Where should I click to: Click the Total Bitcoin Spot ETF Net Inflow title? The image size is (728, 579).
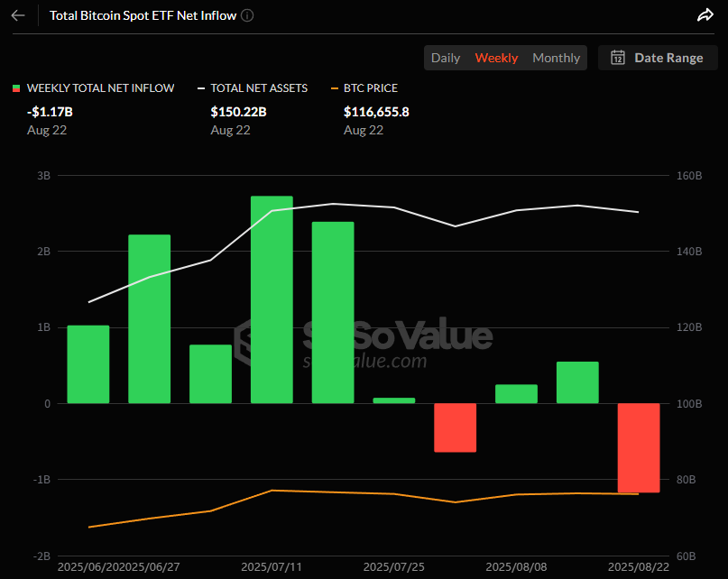pos(144,15)
